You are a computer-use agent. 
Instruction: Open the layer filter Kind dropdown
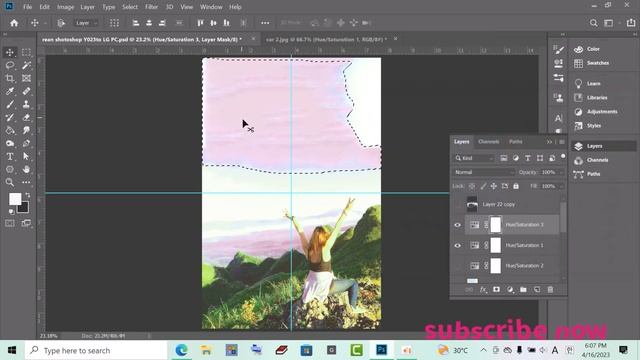click(x=474, y=158)
